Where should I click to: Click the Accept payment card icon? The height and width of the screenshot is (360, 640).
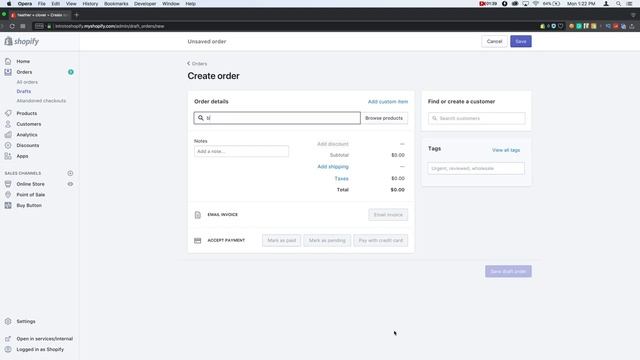pos(198,240)
